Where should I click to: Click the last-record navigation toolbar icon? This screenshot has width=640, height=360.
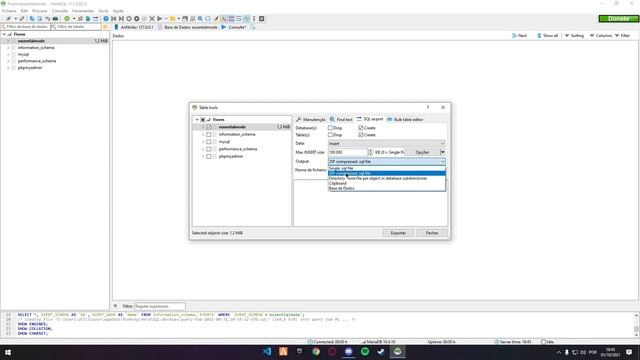[121, 19]
